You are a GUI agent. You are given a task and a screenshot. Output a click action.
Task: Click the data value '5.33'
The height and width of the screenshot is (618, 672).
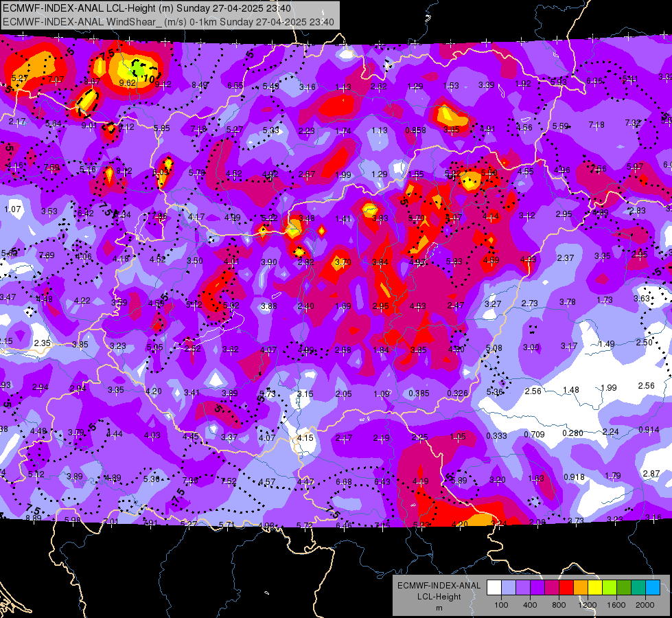[271, 130]
